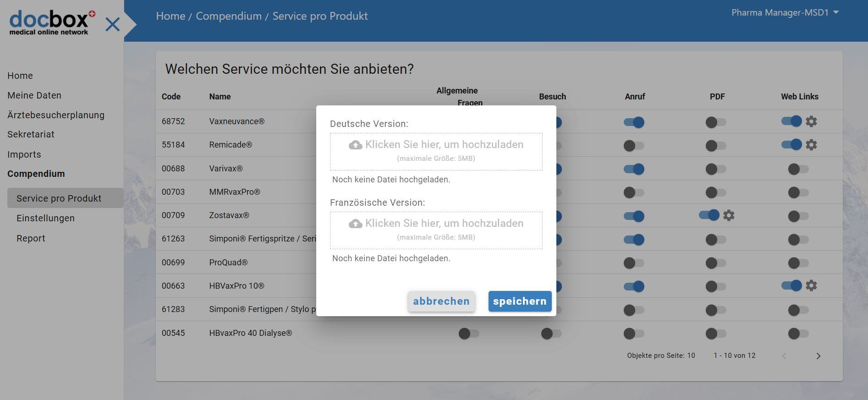Disable PDF toggle for Zostavax

coord(709,215)
